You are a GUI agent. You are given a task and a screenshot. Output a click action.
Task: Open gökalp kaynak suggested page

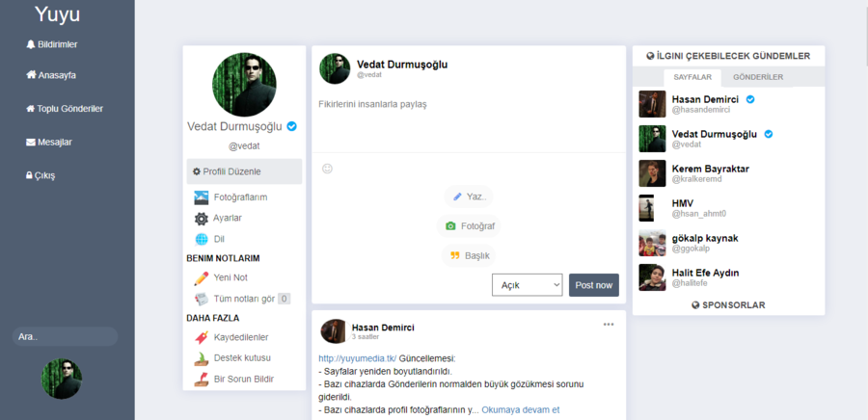705,238
